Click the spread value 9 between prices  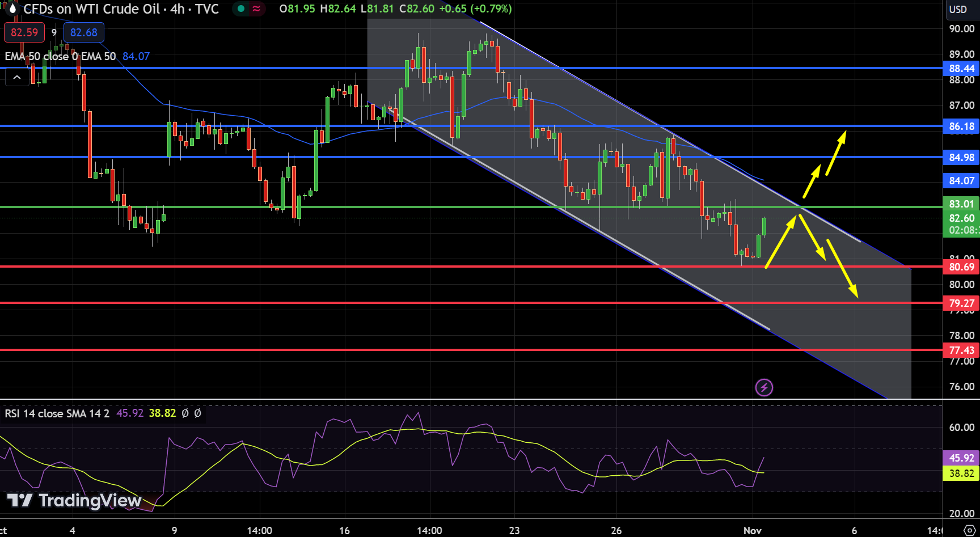click(54, 32)
